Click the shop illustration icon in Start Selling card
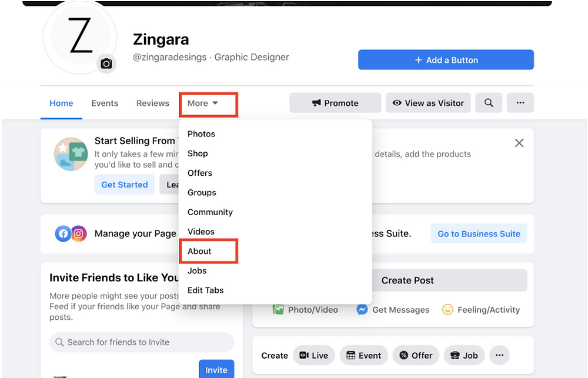Viewport: 588px width, 378px height. 71,154
